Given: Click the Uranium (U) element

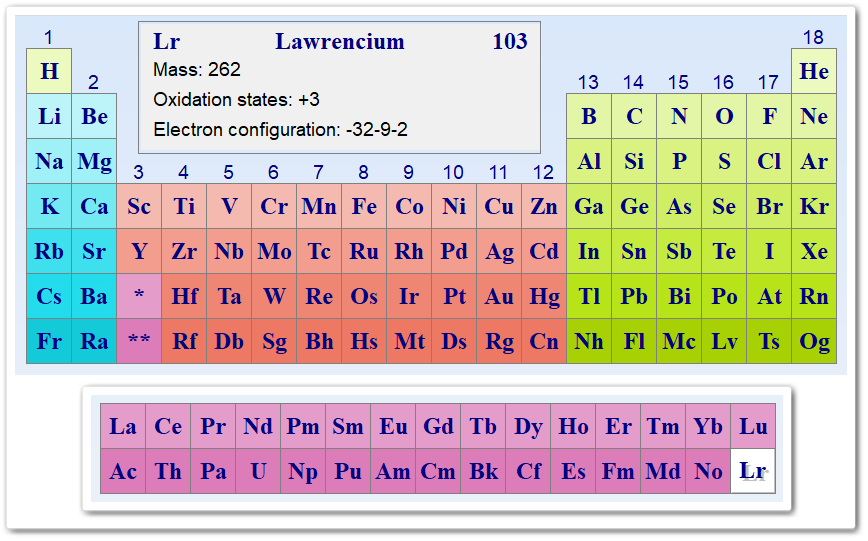Looking at the screenshot, I should (x=258, y=471).
